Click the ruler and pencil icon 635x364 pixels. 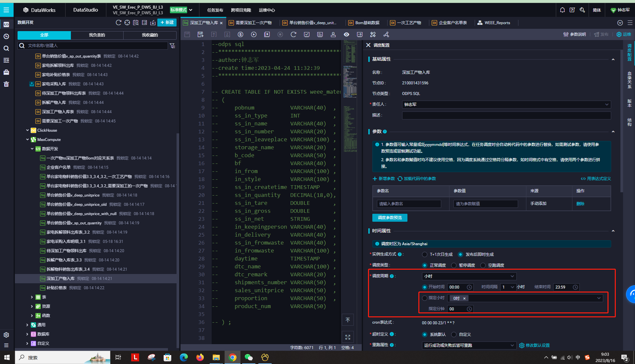pos(373,34)
